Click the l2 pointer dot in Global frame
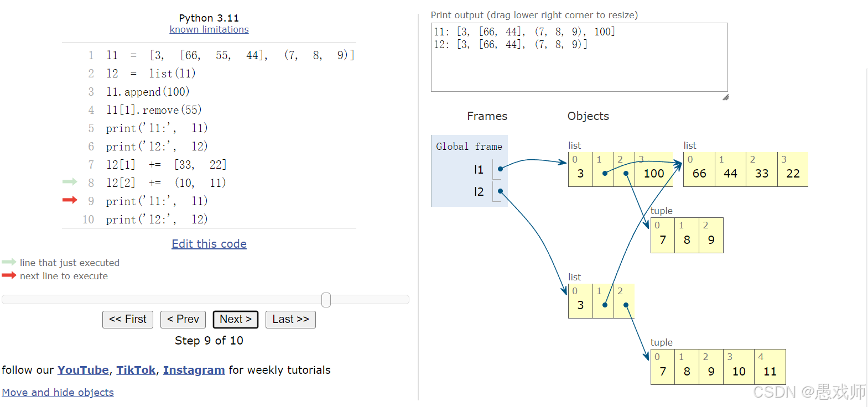Viewport: 868px width, 407px height. [500, 191]
